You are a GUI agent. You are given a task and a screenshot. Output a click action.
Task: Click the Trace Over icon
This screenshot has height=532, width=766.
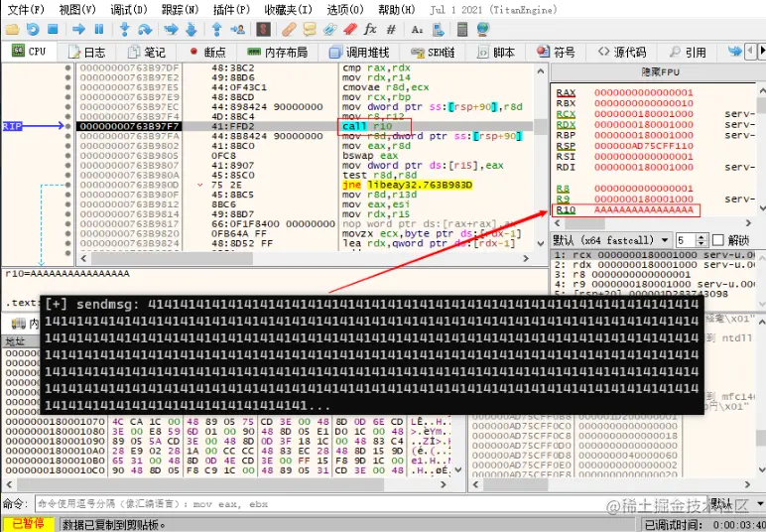(191, 30)
